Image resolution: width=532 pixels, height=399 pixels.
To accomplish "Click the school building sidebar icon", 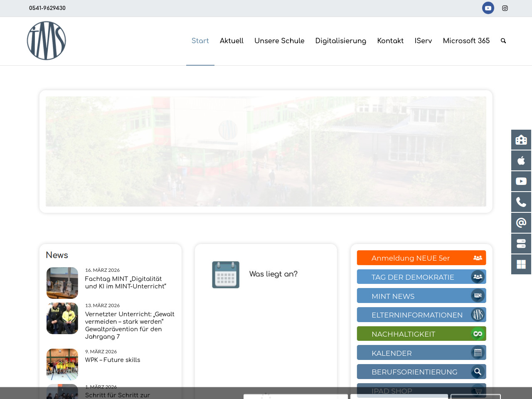I will click(521, 140).
